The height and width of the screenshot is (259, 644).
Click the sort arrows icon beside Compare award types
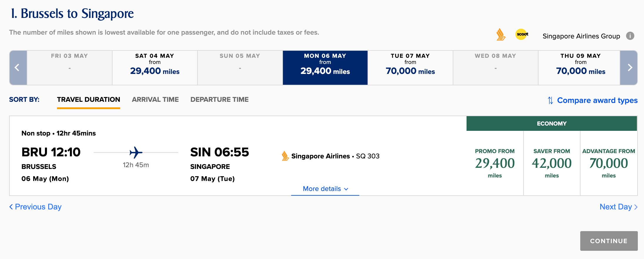(x=550, y=101)
